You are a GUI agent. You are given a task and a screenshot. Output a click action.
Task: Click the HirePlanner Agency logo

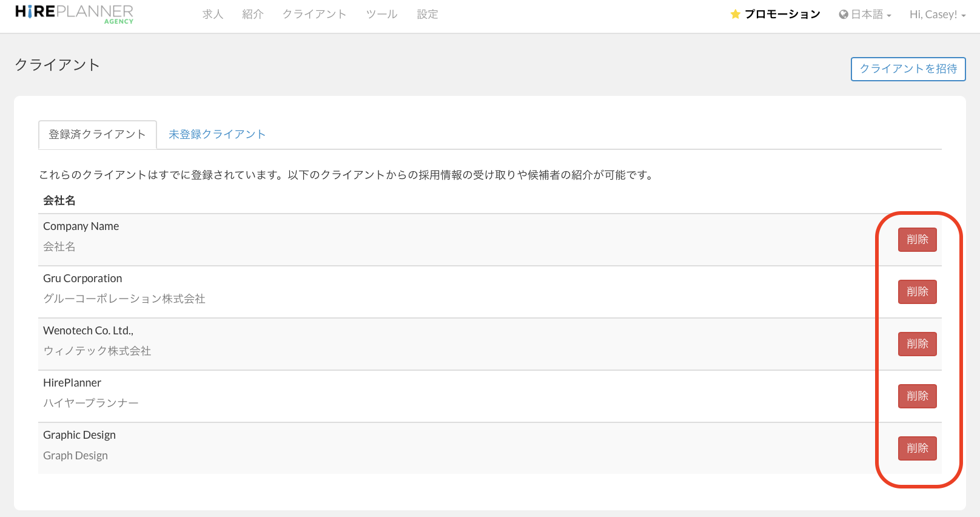click(x=74, y=14)
